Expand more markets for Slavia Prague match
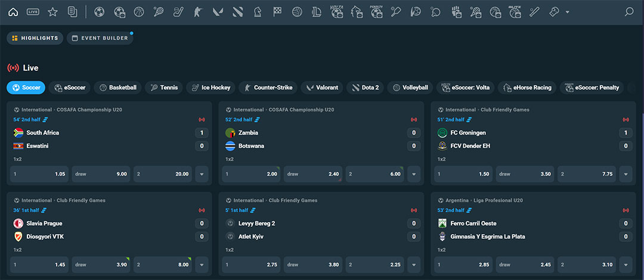Viewport: 644px width, 280px height. coord(202,265)
